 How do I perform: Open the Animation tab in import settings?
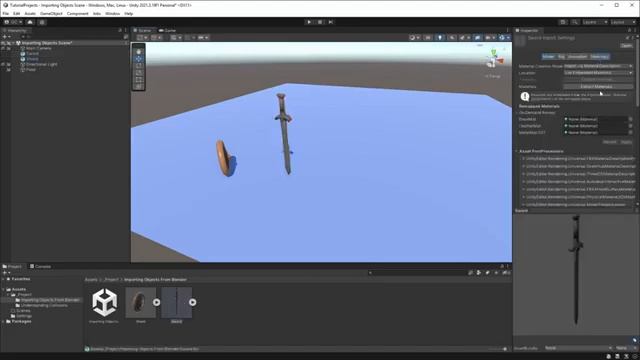(577, 57)
